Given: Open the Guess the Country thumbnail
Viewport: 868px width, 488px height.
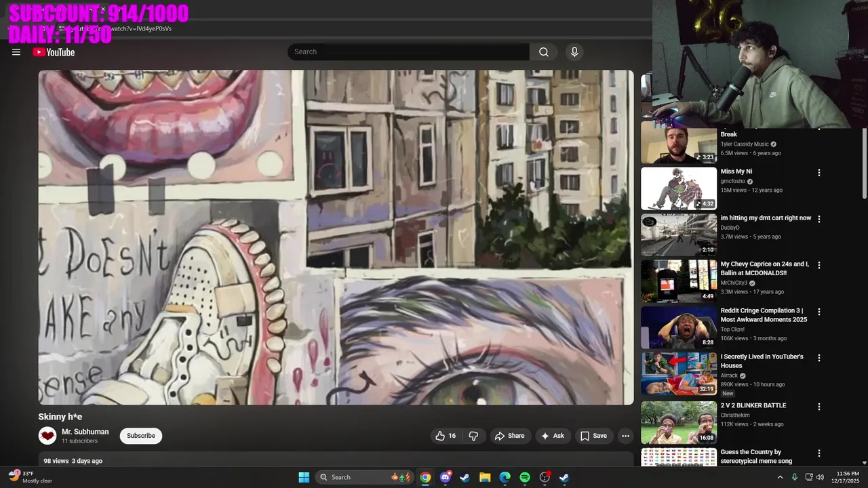Looking at the screenshot, I should 679,457.
